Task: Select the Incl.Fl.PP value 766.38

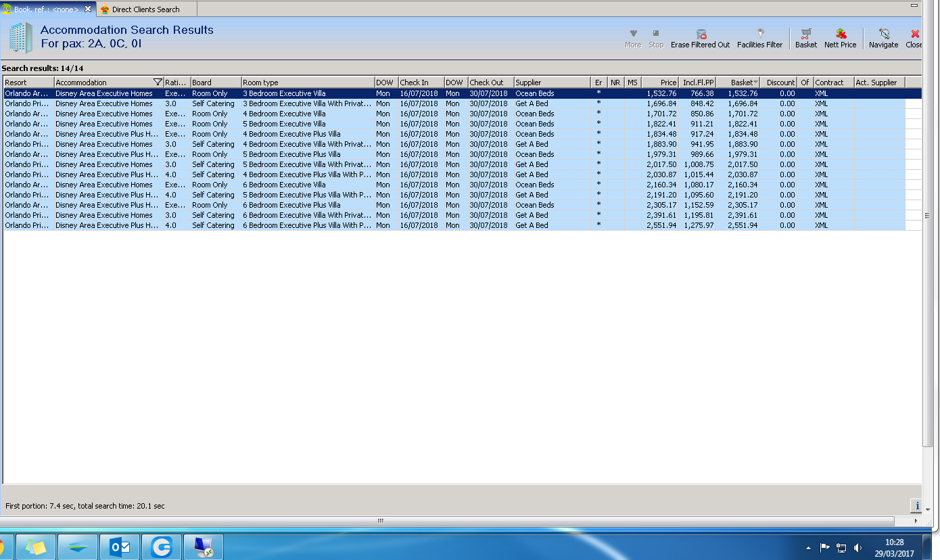Action: [x=701, y=93]
